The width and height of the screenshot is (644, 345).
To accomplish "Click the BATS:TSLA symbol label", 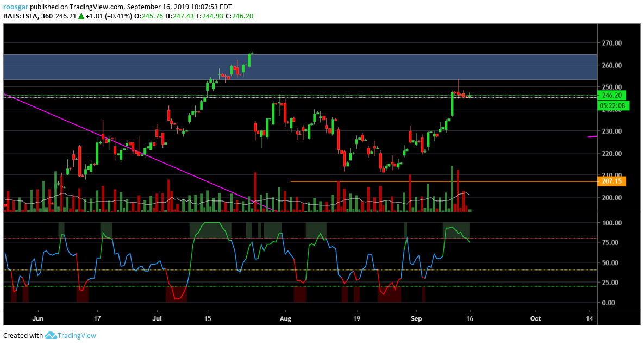I will [x=21, y=16].
